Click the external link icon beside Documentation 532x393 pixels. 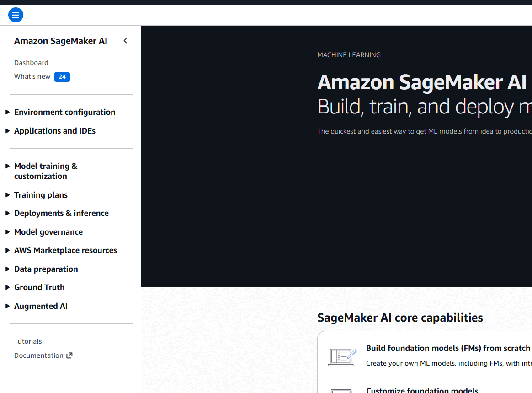pyautogui.click(x=69, y=355)
